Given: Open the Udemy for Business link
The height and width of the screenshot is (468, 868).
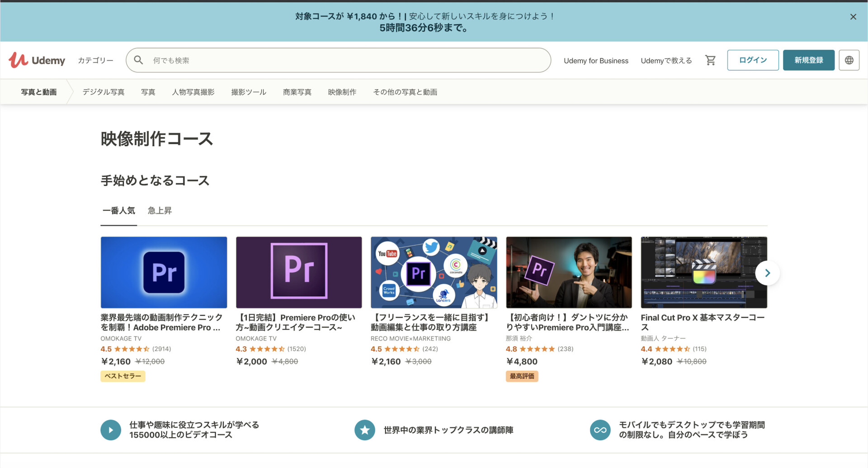Looking at the screenshot, I should pos(596,61).
